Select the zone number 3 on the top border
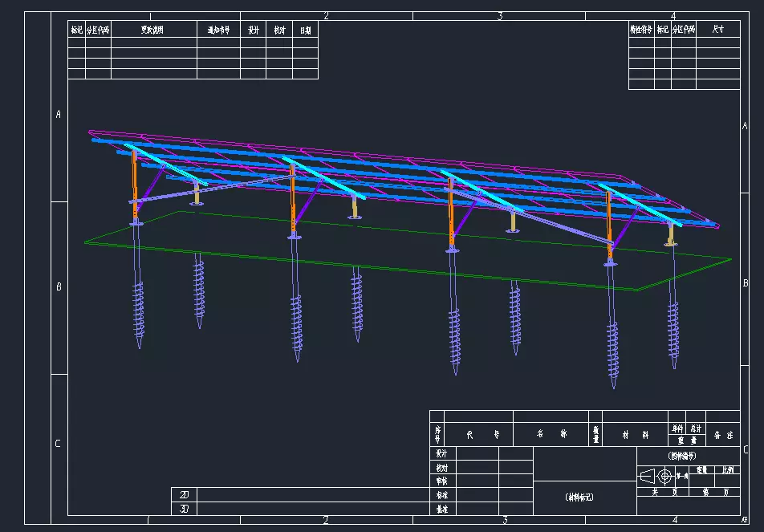764x532 pixels. coord(499,15)
